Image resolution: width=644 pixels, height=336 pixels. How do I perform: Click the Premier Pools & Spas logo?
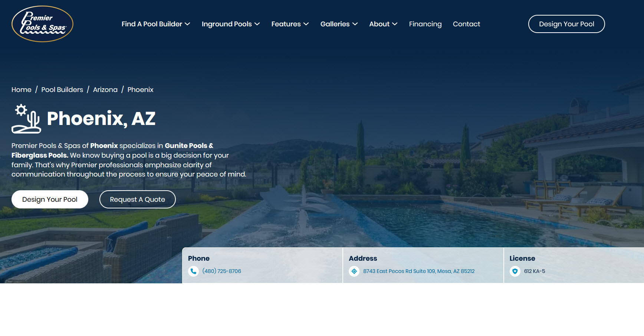(42, 24)
